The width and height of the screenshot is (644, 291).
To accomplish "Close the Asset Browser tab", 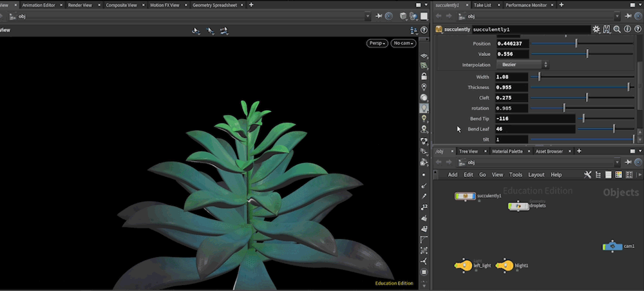I will point(570,151).
